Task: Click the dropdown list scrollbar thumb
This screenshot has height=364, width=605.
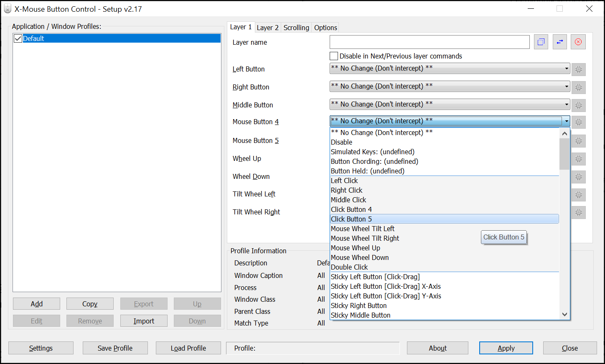Action: coord(564,154)
